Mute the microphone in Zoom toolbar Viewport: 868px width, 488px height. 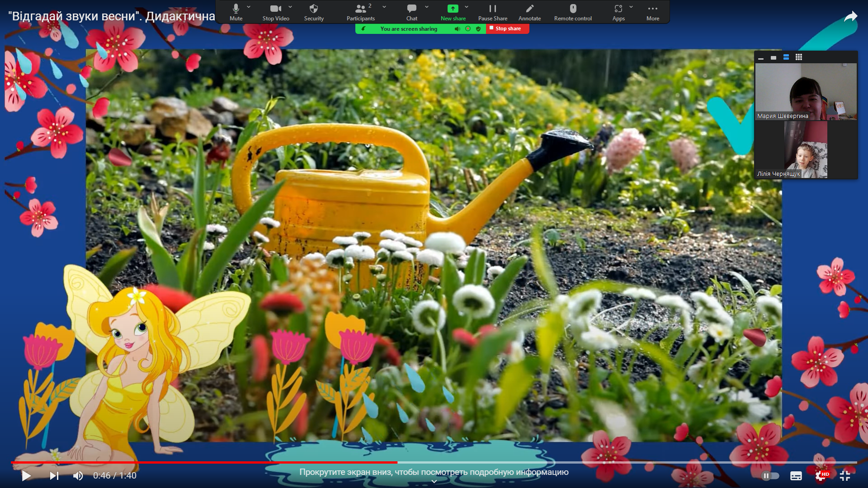click(x=236, y=12)
